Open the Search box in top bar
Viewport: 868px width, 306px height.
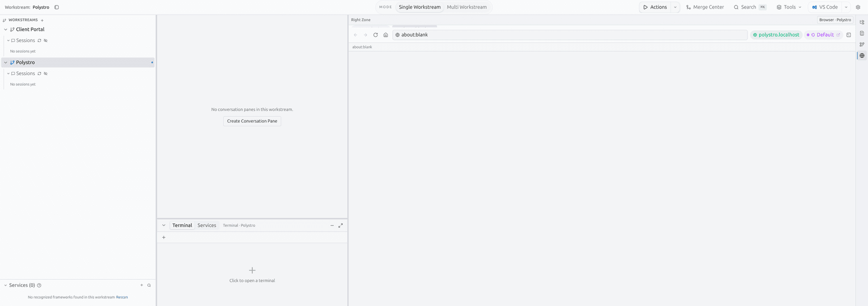[x=750, y=7]
